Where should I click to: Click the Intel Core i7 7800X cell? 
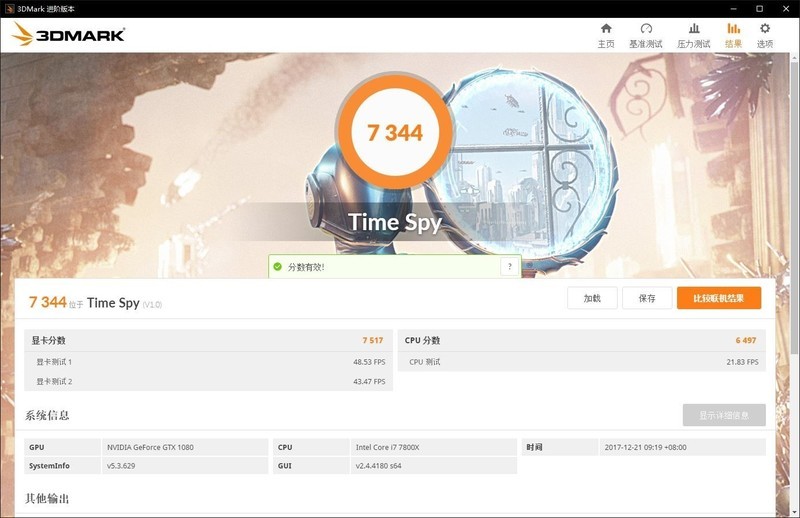(434, 447)
